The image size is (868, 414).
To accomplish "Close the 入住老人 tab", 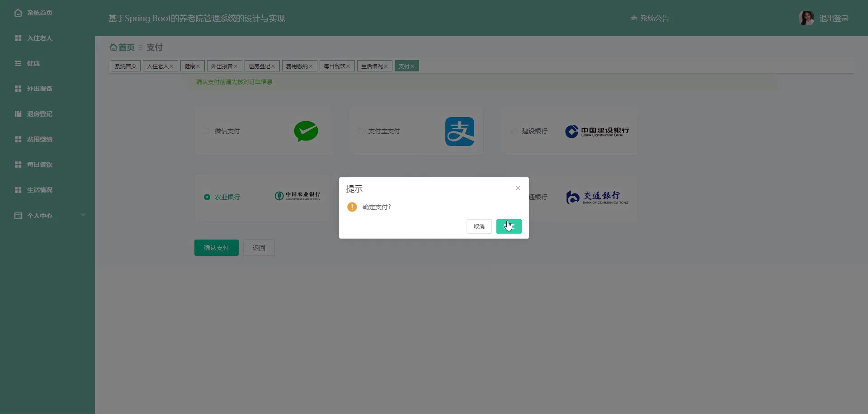I will pos(171,66).
